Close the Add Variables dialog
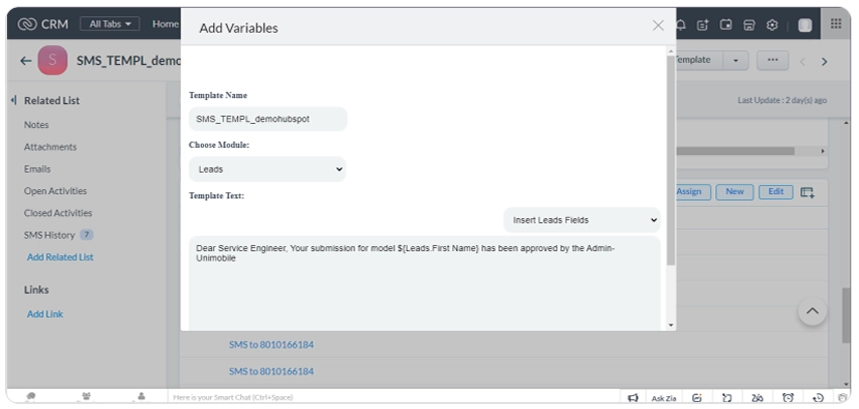 (x=658, y=26)
